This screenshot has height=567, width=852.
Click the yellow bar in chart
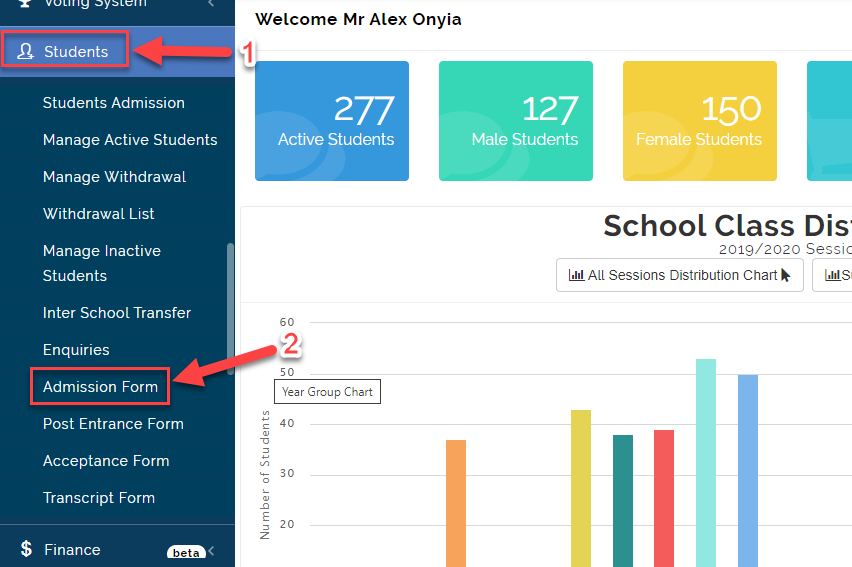pos(581,488)
